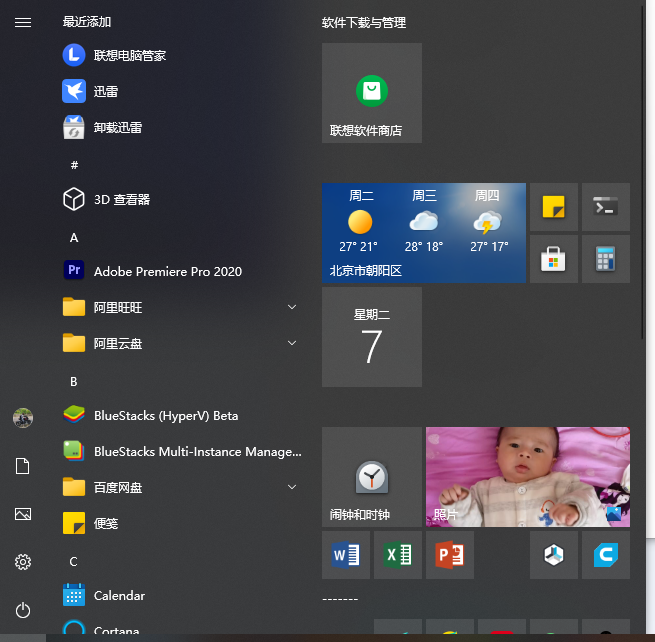Click the dashed tile group title

coord(340,599)
